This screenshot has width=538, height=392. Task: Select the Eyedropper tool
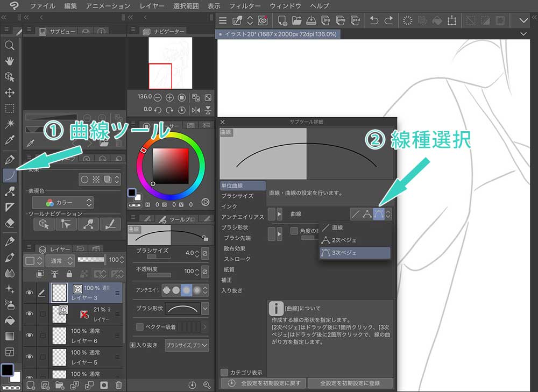10,140
